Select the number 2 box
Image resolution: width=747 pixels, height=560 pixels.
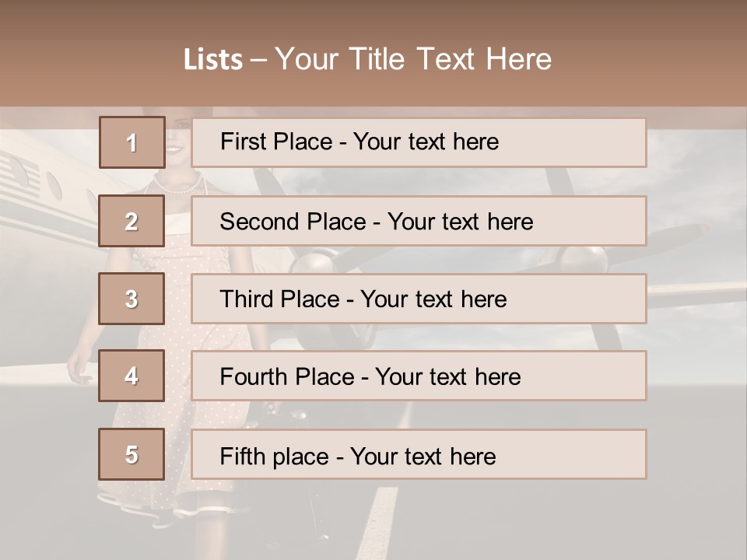pos(132,221)
